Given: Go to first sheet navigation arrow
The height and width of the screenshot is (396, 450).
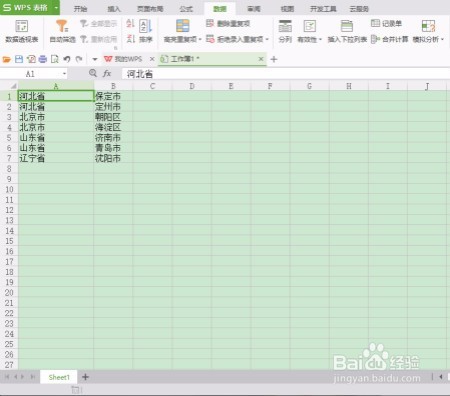Looking at the screenshot, I should click(7, 377).
